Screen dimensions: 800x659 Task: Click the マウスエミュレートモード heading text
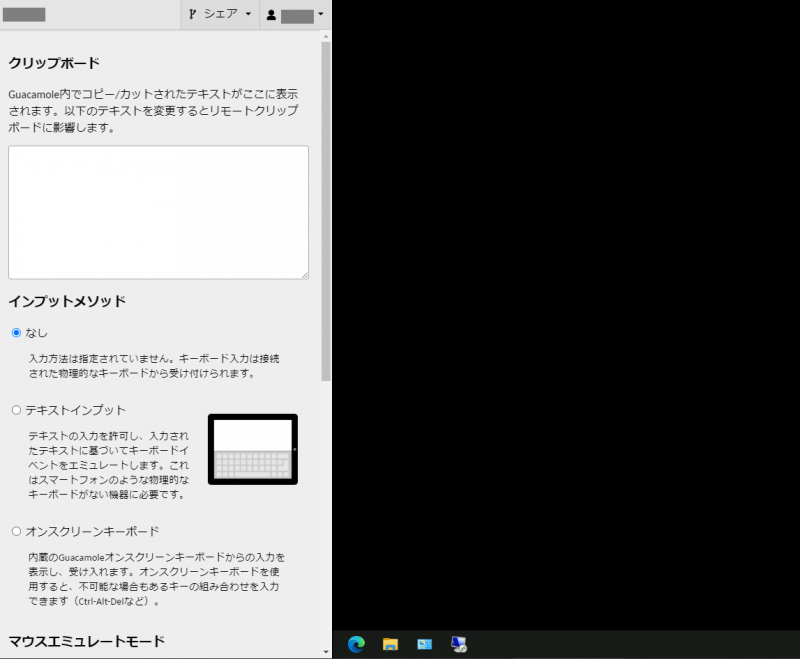click(x=87, y=641)
